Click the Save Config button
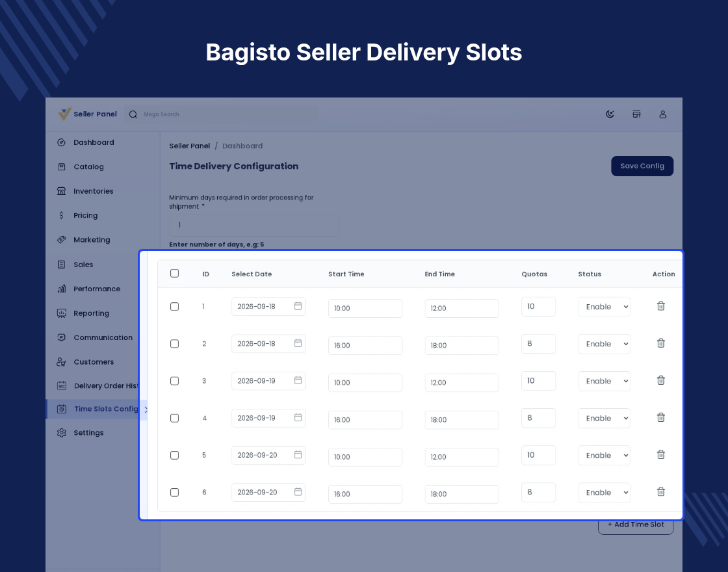 point(642,166)
